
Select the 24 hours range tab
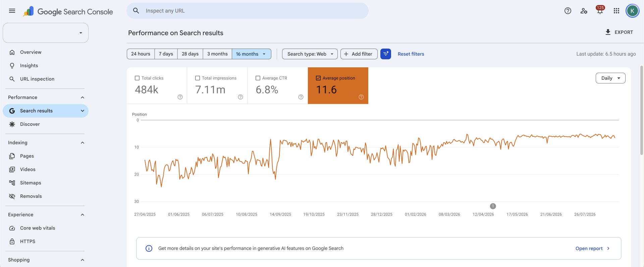tap(141, 54)
